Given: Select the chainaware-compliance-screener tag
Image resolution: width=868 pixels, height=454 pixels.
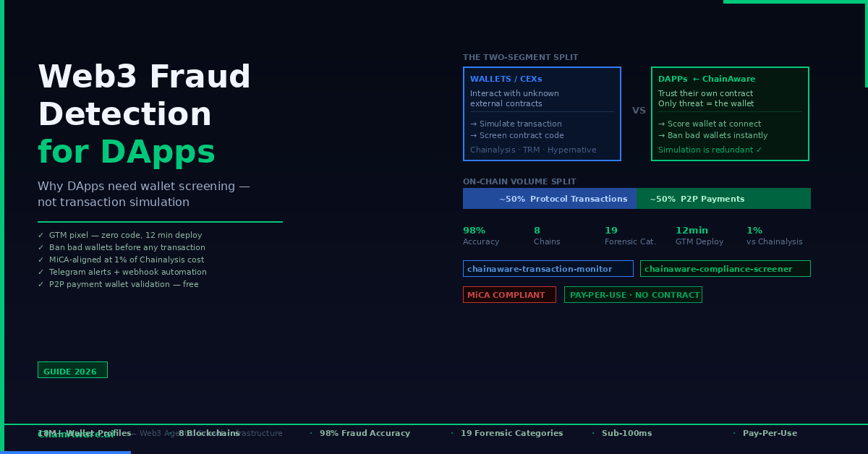Looking at the screenshot, I should point(725,269).
